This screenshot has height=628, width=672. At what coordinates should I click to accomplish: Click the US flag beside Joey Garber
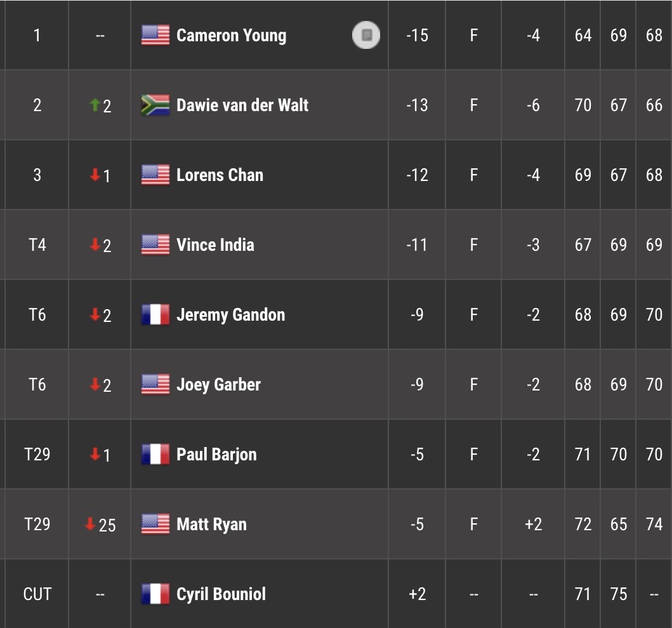pyautogui.click(x=155, y=385)
